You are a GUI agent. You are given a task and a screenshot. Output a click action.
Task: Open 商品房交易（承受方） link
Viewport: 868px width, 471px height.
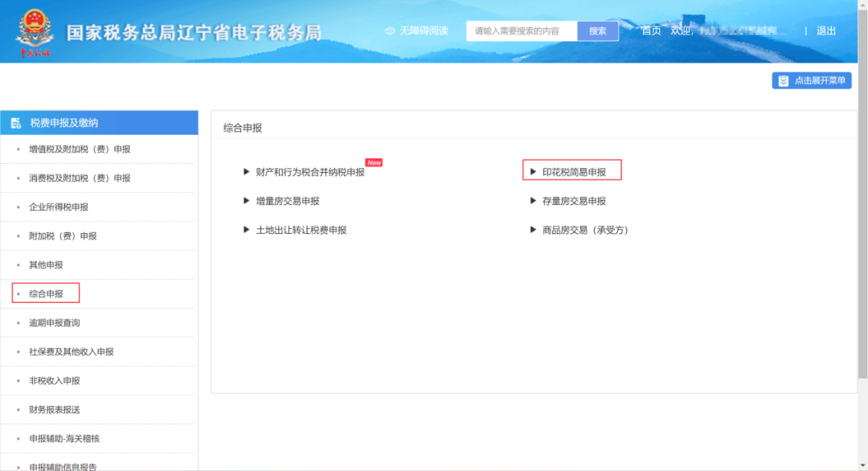click(x=586, y=230)
